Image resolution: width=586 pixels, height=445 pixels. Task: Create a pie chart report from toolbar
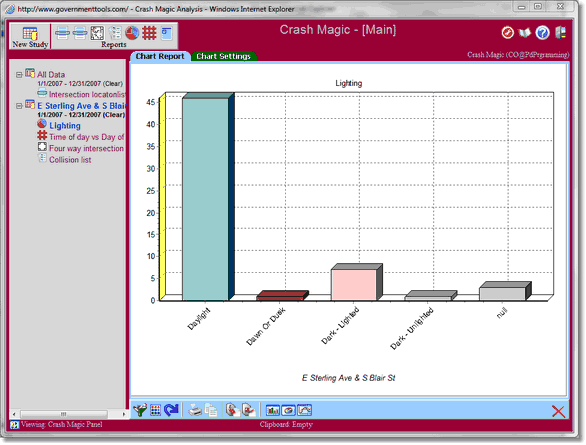tap(132, 33)
